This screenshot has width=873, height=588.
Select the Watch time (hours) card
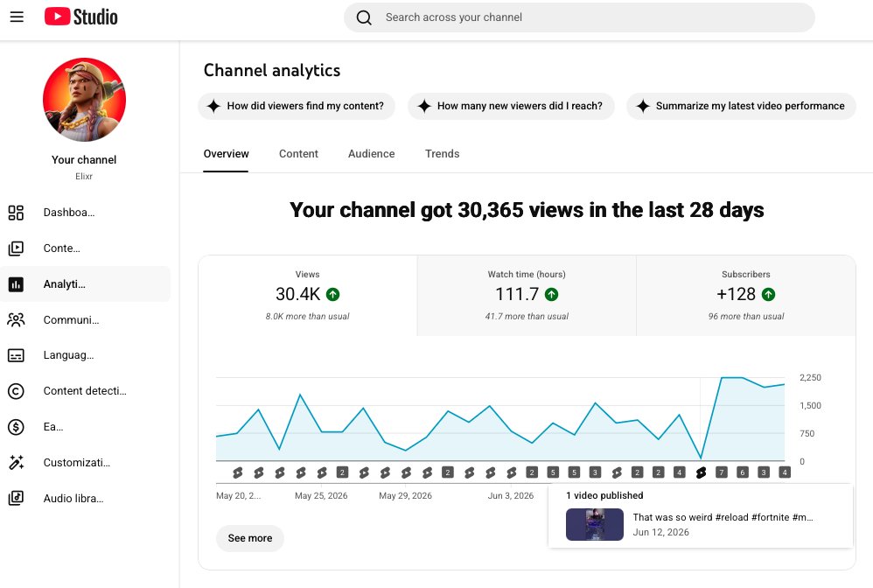click(x=527, y=296)
